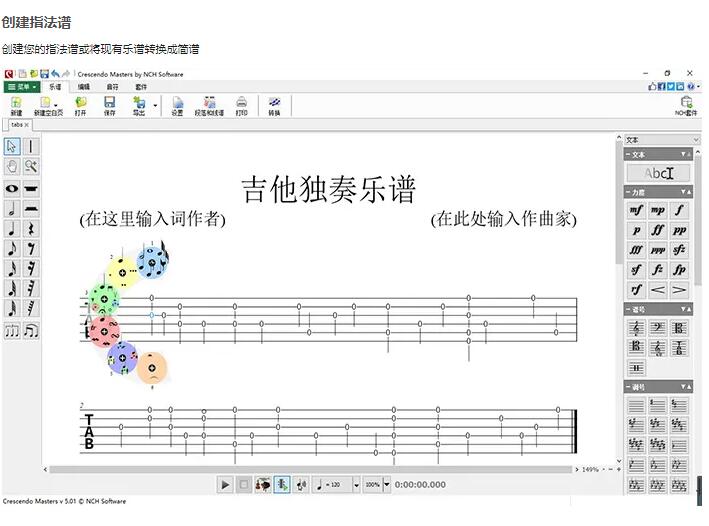709x526 pixels.
Task: Stop playback with the Stop button
Action: click(244, 485)
